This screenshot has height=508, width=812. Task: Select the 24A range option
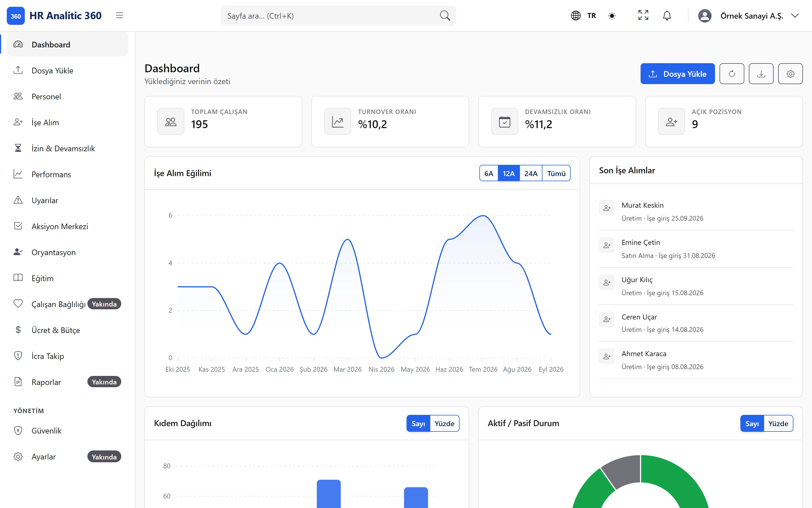tap(531, 173)
